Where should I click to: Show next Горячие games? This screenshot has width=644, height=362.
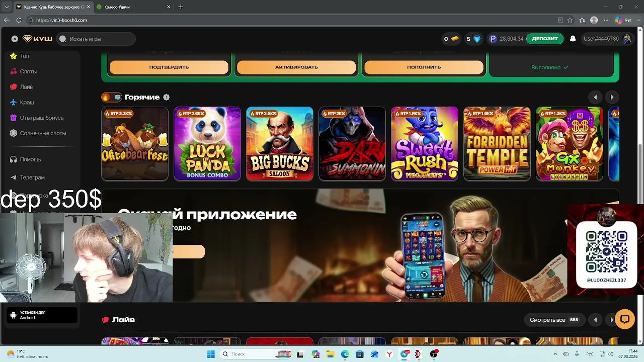point(612,97)
